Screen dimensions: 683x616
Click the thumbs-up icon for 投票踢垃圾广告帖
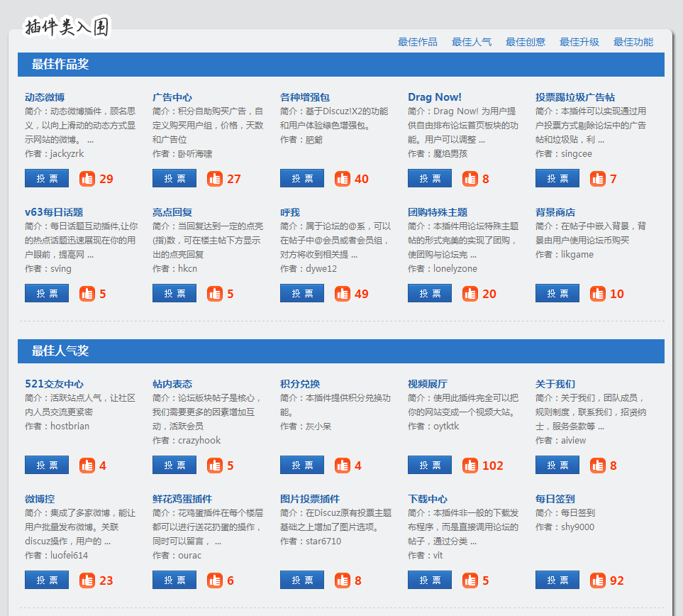(x=598, y=179)
